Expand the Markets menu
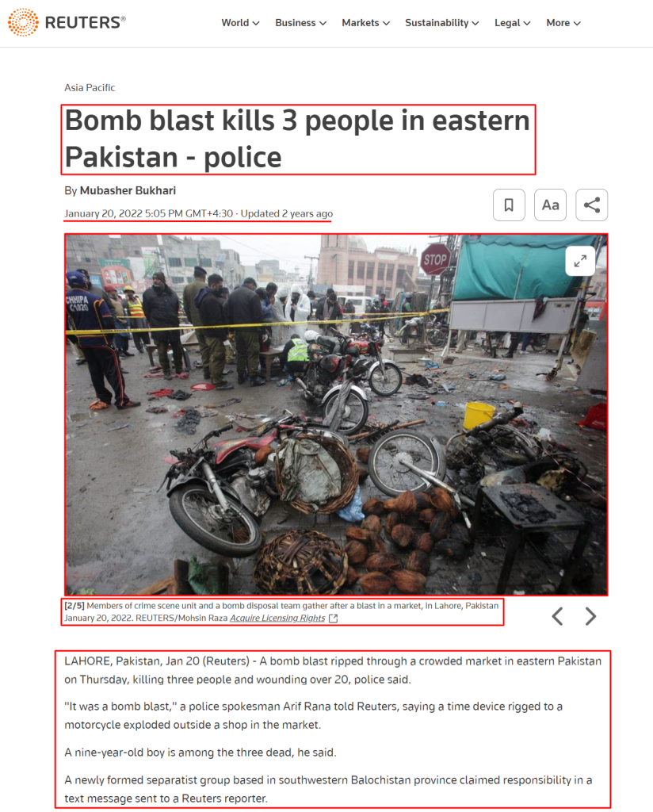The image size is (653, 812). pos(365,23)
